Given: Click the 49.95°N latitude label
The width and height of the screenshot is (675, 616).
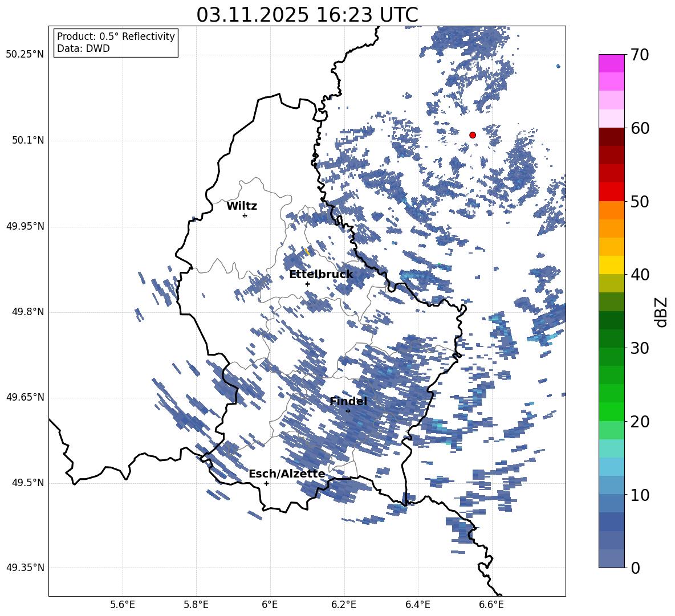Looking at the screenshot, I should (x=25, y=226).
